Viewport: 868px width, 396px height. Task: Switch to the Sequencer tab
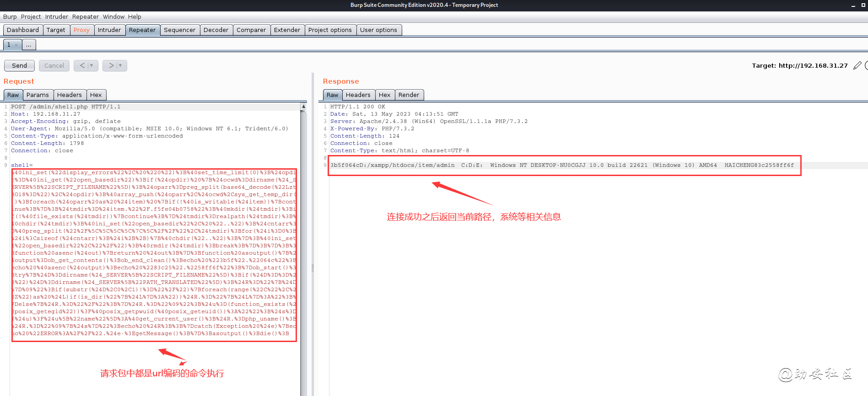pos(179,30)
